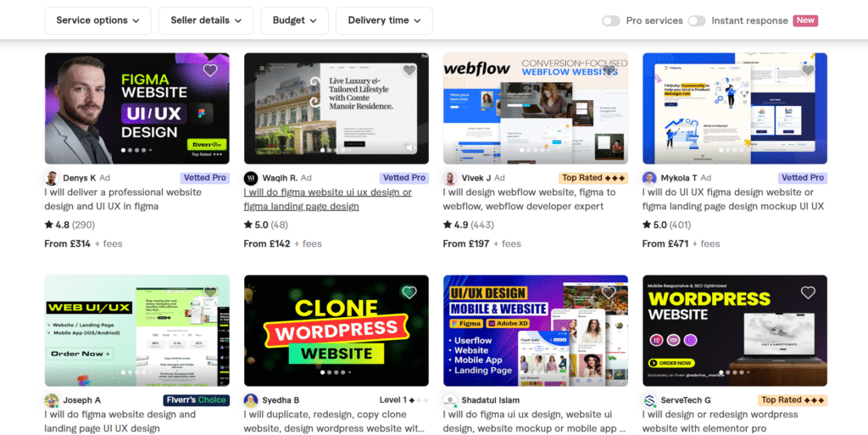
Task: Open the Webflow websites gig thumbnail
Action: point(536,109)
